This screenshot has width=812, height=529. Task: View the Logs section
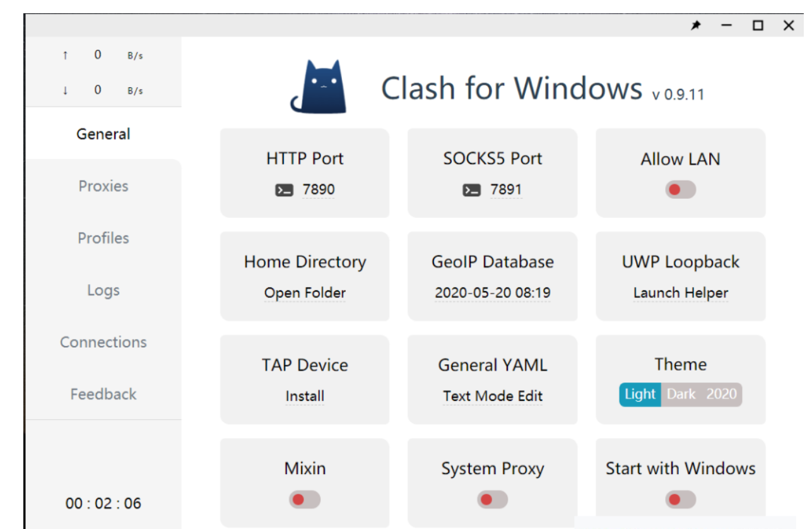[103, 290]
